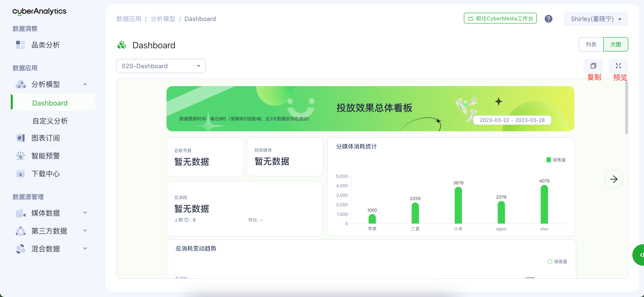Open 自定义分析 menu item
Viewport: 644px width, 297px height.
[x=50, y=121]
